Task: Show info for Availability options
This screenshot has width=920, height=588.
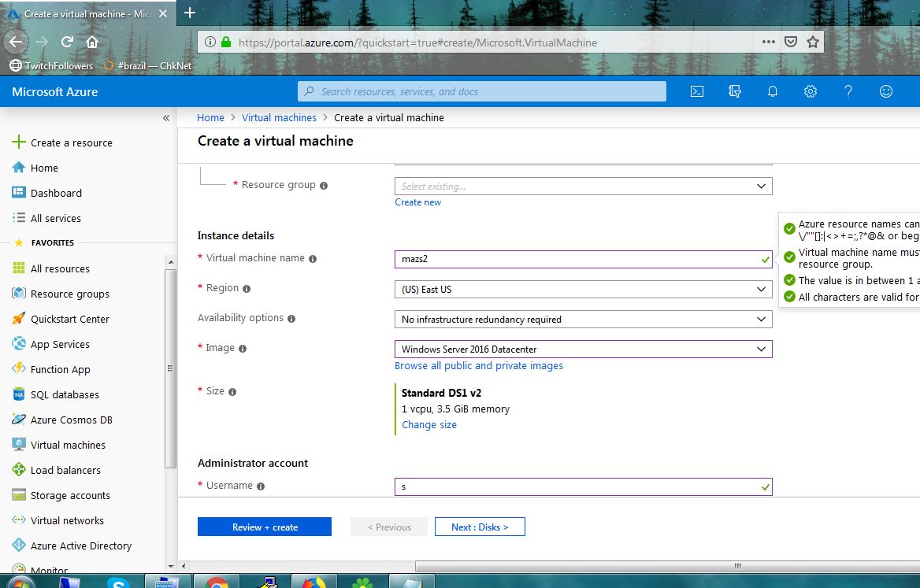Action: point(291,319)
